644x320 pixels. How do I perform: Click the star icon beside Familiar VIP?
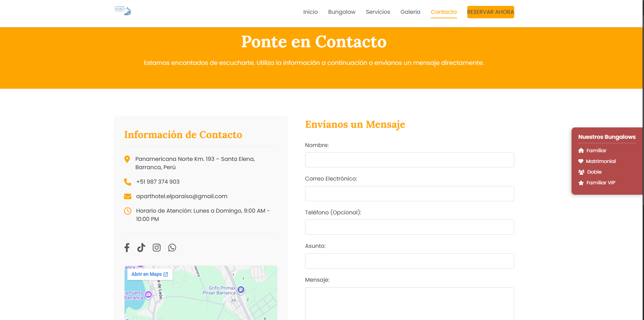click(x=581, y=183)
